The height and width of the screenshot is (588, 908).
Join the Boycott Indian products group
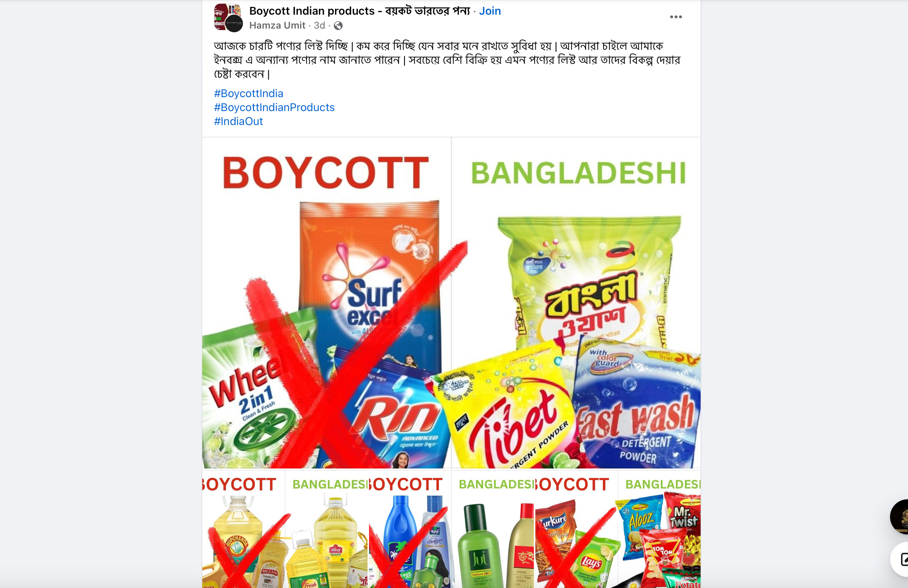point(490,11)
